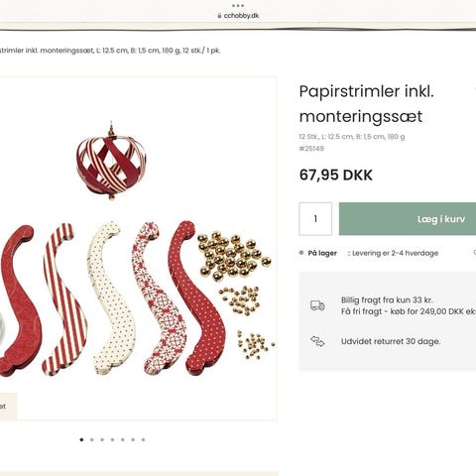476x476 pixels.
Task: Click the quantity input field
Action: [x=315, y=219]
